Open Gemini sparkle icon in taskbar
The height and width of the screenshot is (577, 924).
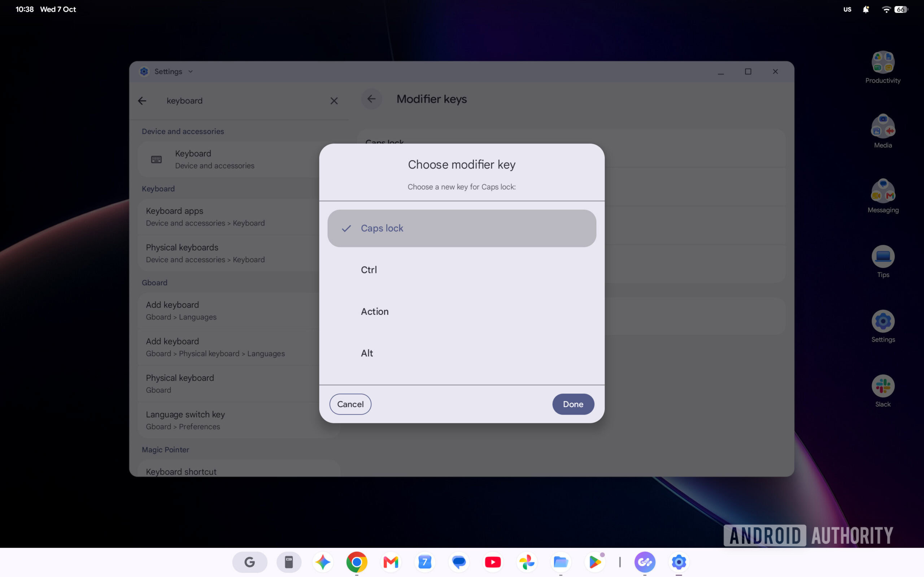coord(323,562)
